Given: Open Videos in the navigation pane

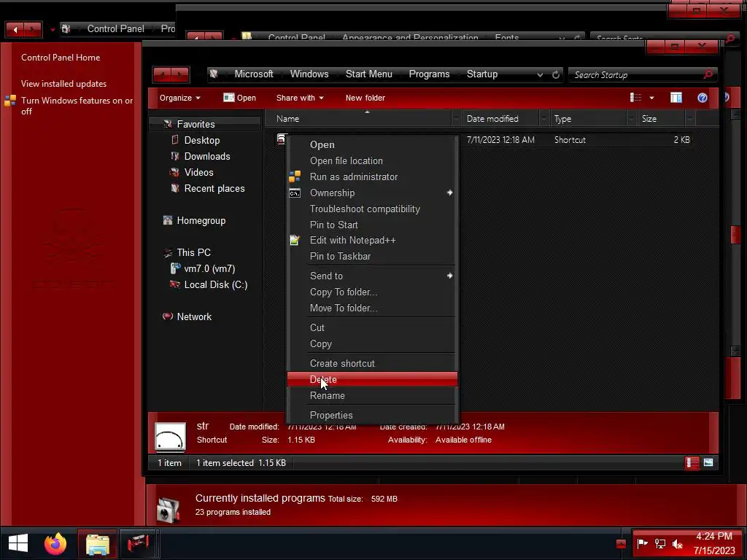Looking at the screenshot, I should click(198, 172).
